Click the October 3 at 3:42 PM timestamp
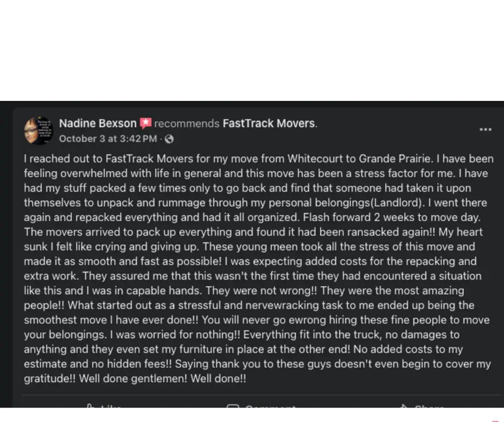Image resolution: width=504 pixels, height=423 pixels. tap(108, 139)
